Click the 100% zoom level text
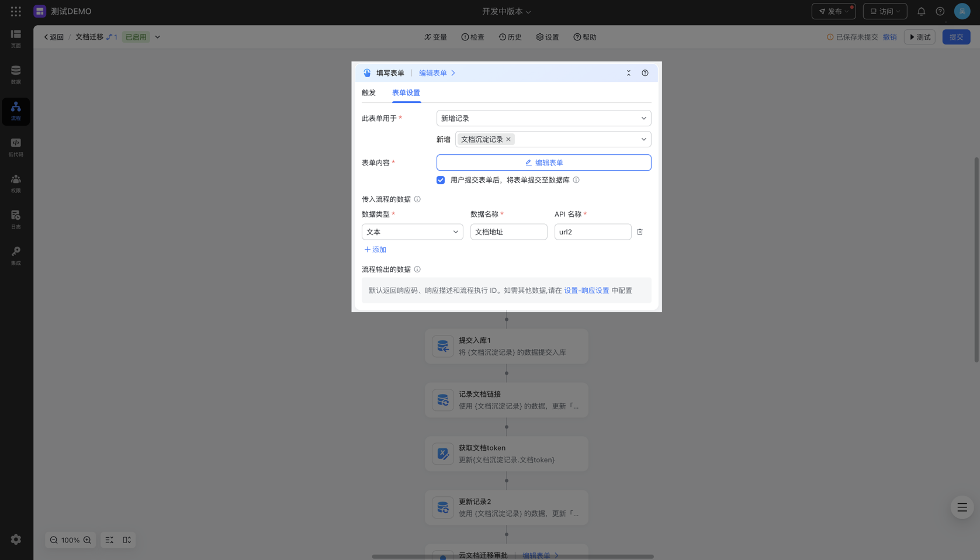This screenshot has height=560, width=980. 70,540
